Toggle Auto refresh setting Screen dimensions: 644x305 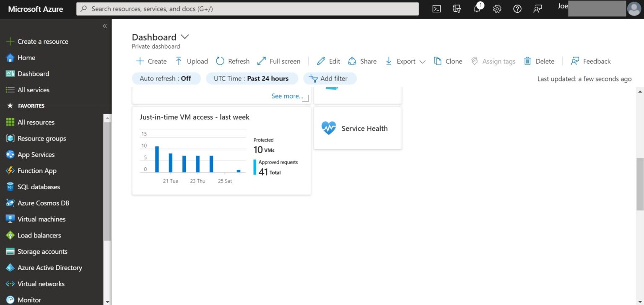(166, 78)
